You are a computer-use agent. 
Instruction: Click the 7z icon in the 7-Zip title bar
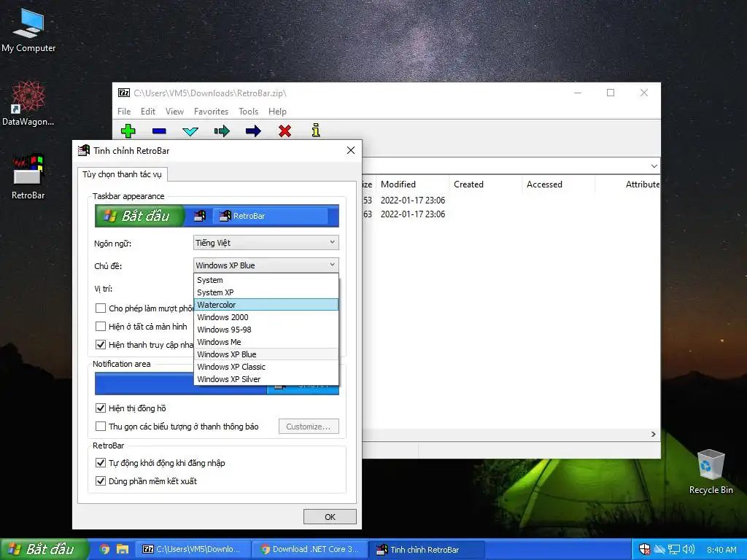click(x=124, y=93)
